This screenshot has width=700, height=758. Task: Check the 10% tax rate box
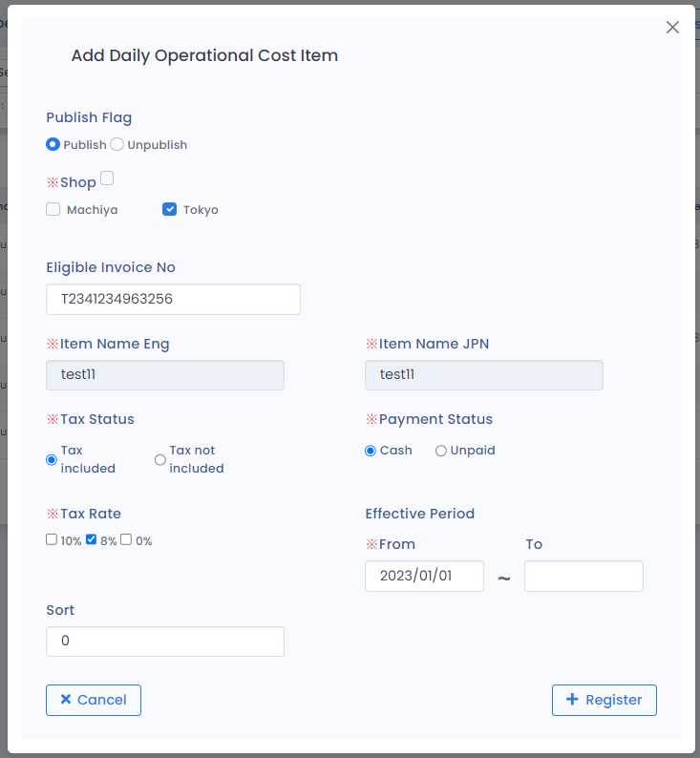click(x=52, y=539)
